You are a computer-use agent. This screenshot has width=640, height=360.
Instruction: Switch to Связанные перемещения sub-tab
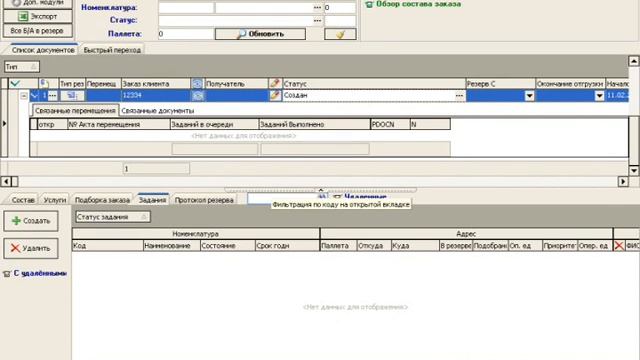(x=75, y=111)
